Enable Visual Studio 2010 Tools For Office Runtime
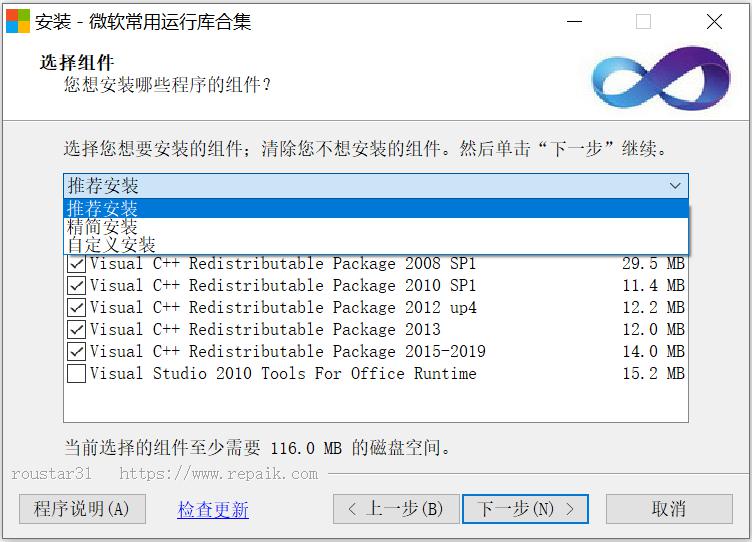Screen dimensions: 752x542 [76, 374]
